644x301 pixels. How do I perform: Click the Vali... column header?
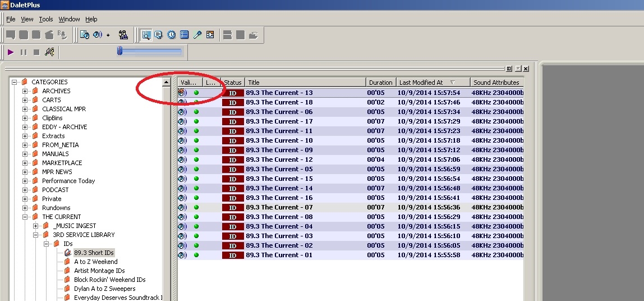click(190, 82)
